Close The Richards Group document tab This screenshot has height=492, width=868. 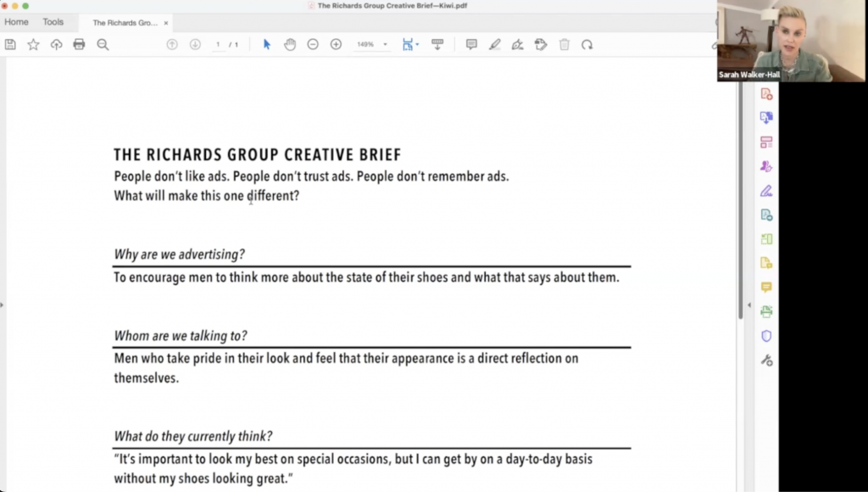click(x=166, y=23)
